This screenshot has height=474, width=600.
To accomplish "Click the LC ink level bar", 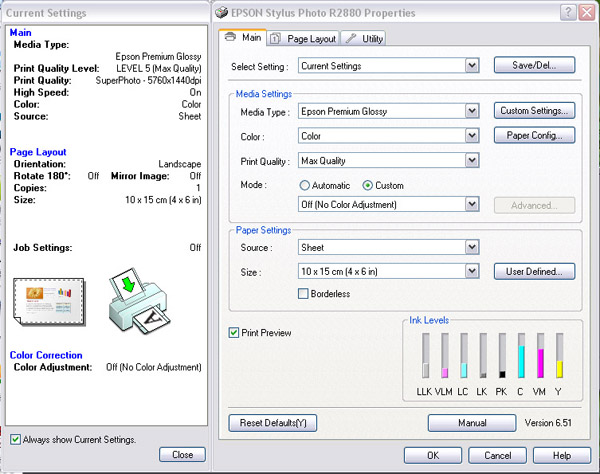I will click(x=464, y=355).
